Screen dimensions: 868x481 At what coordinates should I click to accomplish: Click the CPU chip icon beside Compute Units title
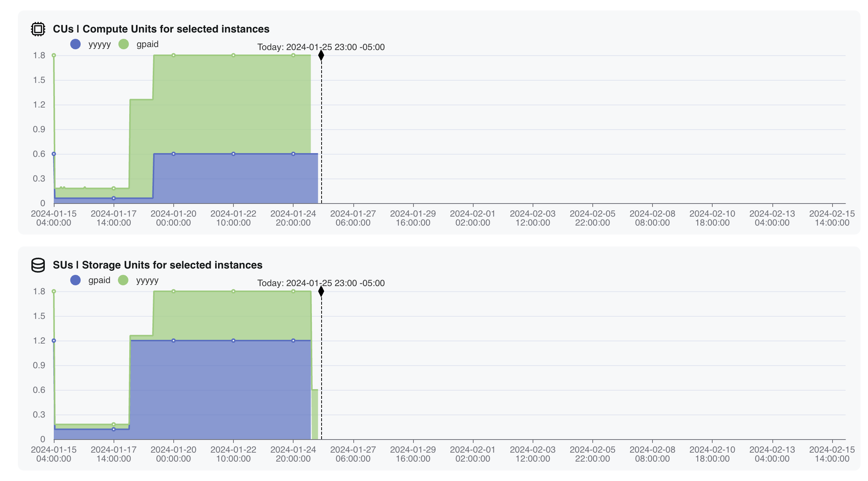(38, 29)
